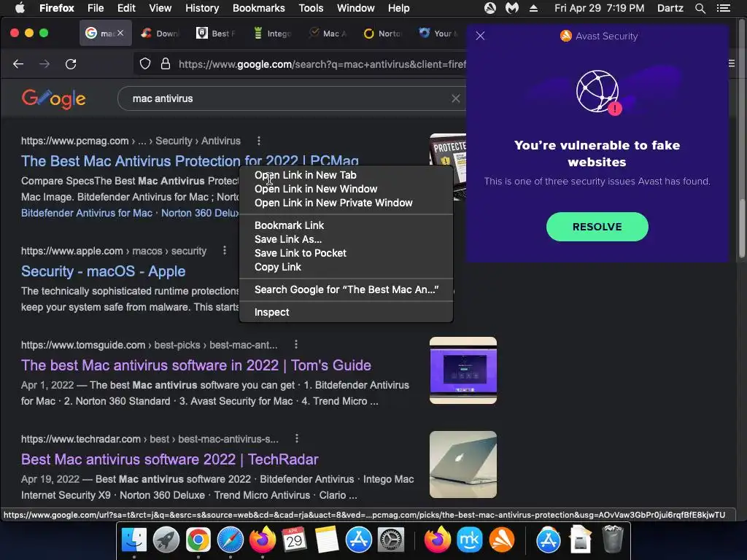The width and height of the screenshot is (747, 560).
Task: Open the Tools menu
Action: tap(311, 8)
